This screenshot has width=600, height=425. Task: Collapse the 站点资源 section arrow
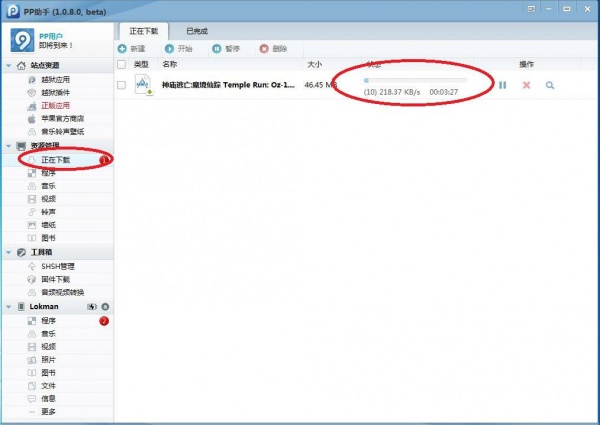[8, 66]
